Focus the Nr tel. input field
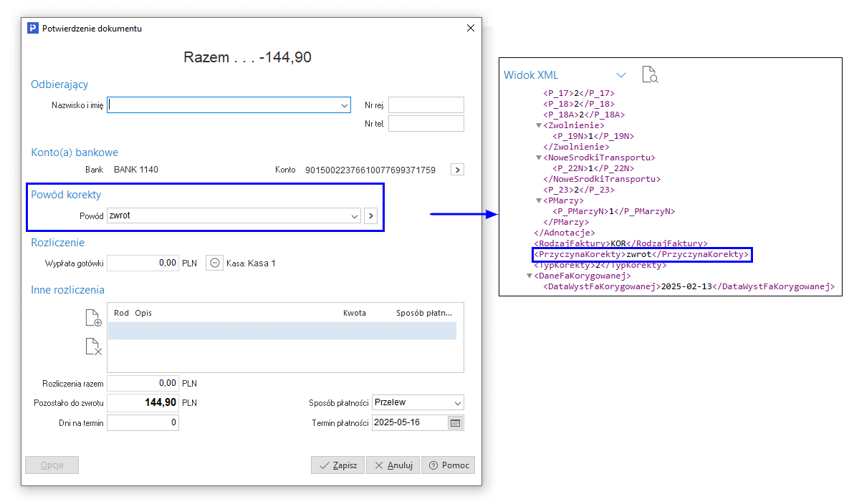This screenshot has width=844, height=504. point(426,124)
